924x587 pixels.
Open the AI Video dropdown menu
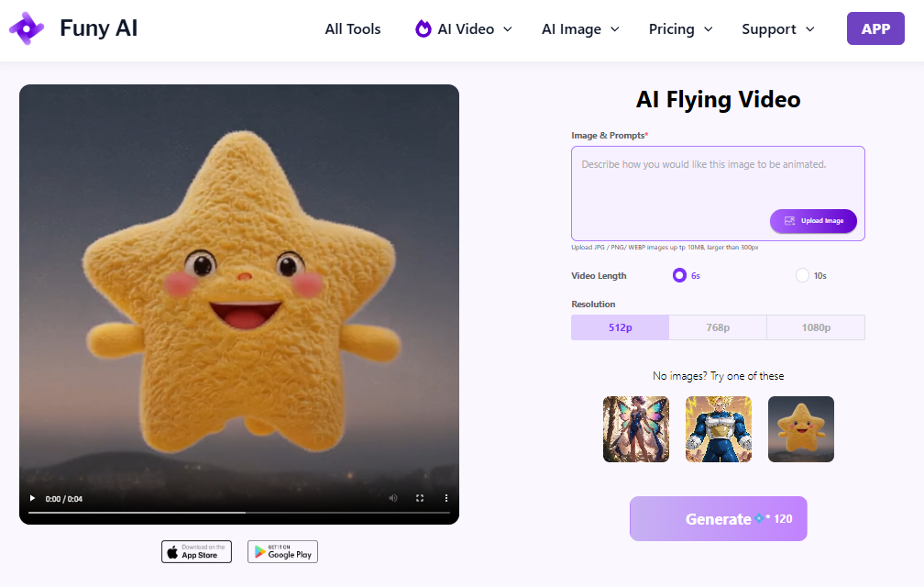464,28
